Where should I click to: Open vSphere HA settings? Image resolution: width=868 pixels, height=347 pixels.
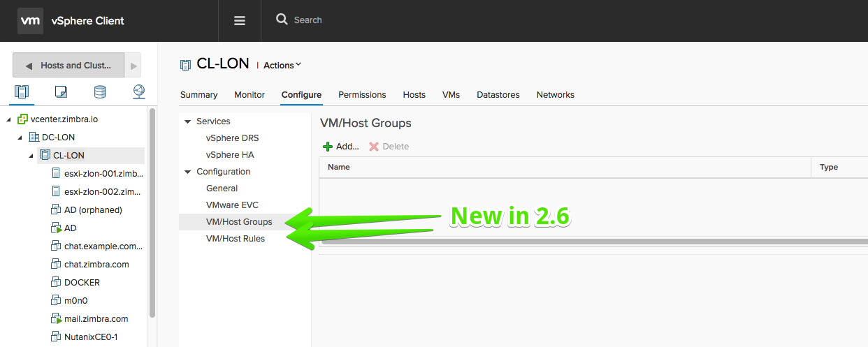[x=230, y=155]
